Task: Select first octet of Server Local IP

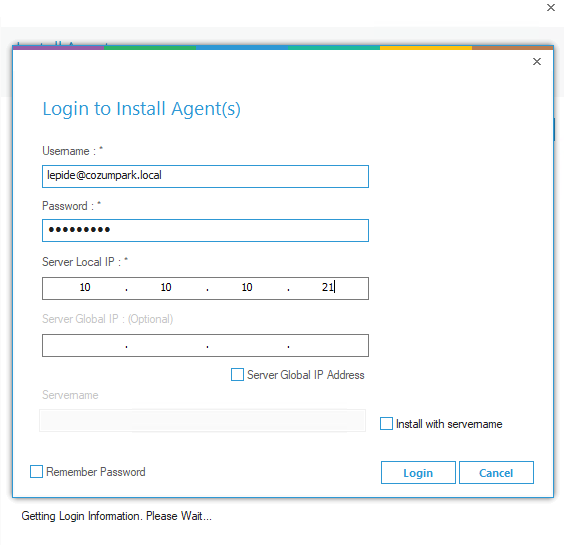Action: pos(85,287)
